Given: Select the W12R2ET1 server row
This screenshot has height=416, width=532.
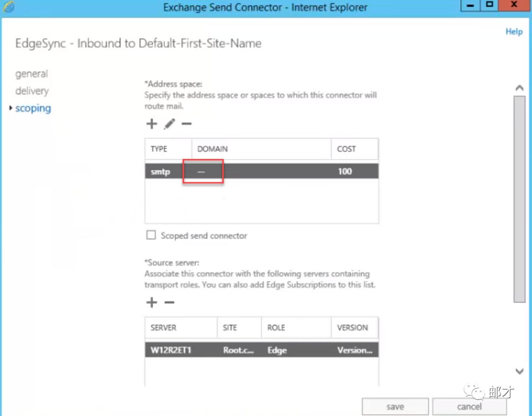Looking at the screenshot, I should coord(261,350).
